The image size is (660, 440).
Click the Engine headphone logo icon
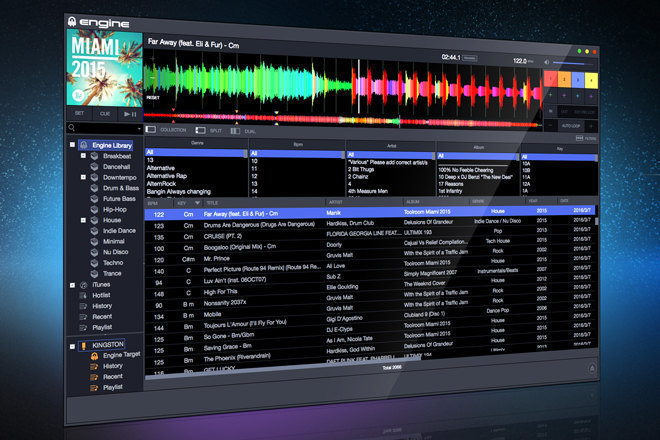[x=72, y=21]
